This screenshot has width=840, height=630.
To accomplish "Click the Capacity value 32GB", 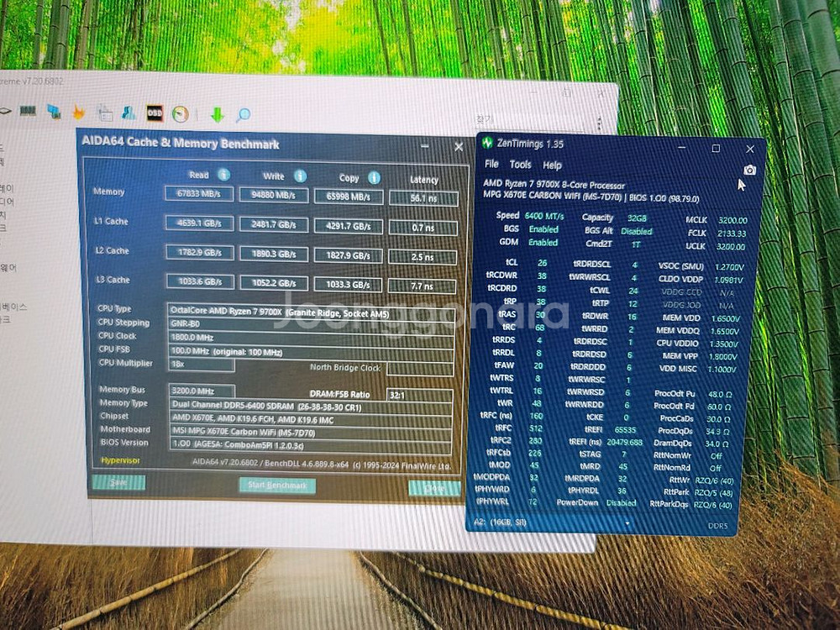I will [637, 218].
